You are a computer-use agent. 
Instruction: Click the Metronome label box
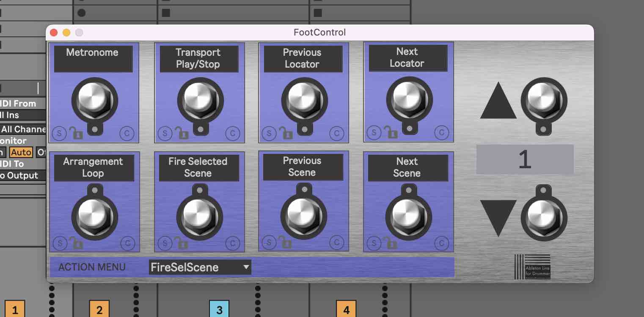click(x=93, y=59)
